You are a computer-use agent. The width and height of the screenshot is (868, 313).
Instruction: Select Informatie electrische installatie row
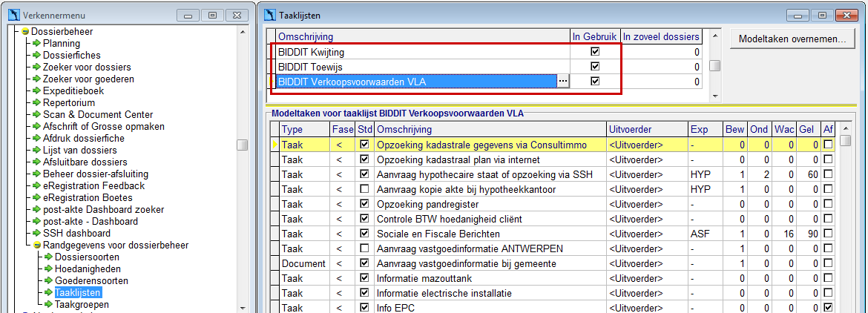pyautogui.click(x=490, y=292)
